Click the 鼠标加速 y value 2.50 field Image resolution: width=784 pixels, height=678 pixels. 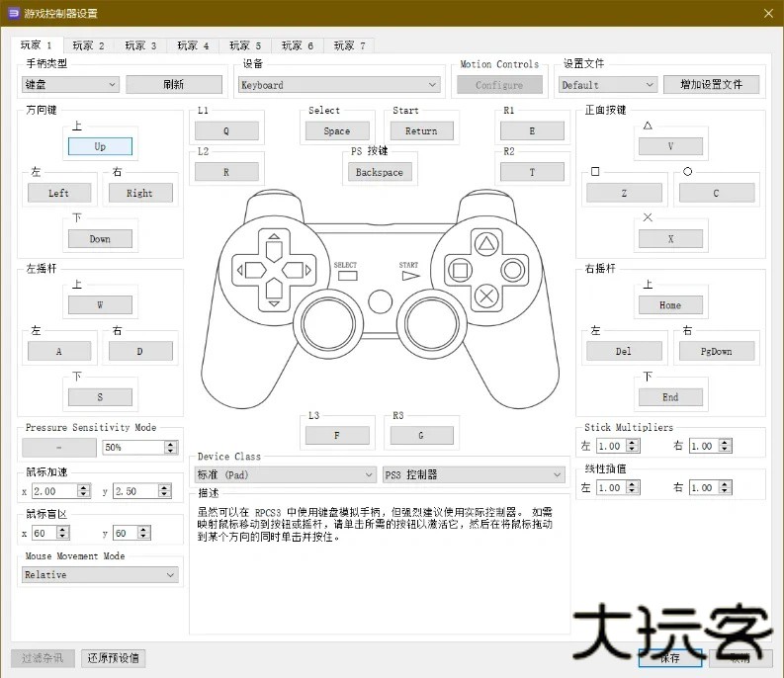click(142, 491)
